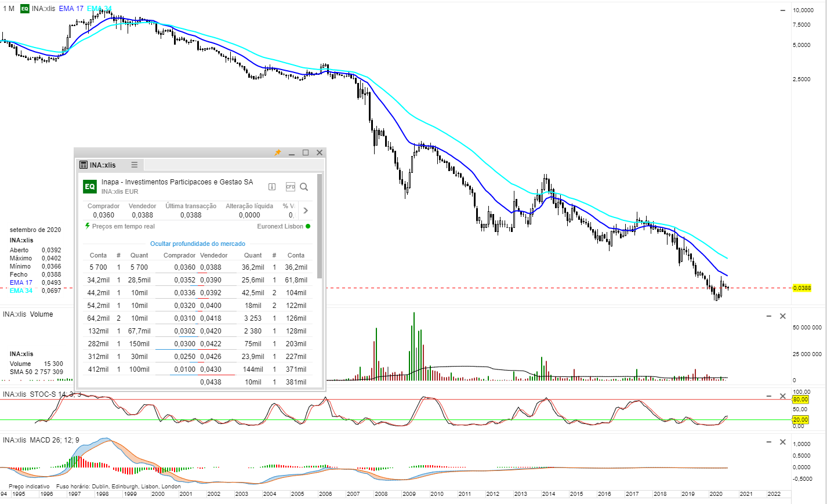Image resolution: width=827 pixels, height=504 pixels.
Task: Select the INA:xlis tab in the quote window
Action: point(103,165)
